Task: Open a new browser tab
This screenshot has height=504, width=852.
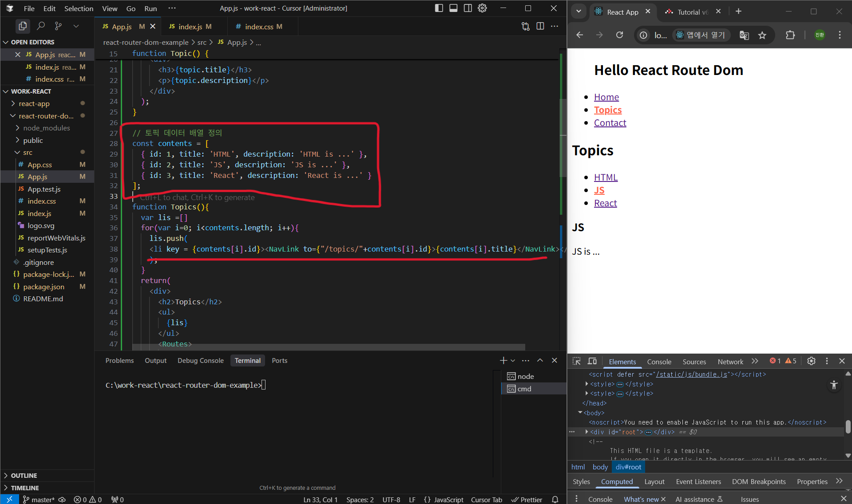Action: [738, 12]
